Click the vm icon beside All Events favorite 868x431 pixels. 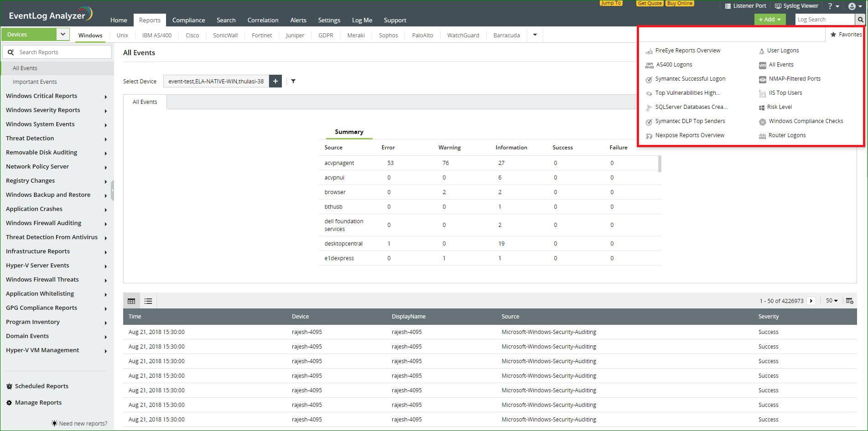tap(762, 65)
